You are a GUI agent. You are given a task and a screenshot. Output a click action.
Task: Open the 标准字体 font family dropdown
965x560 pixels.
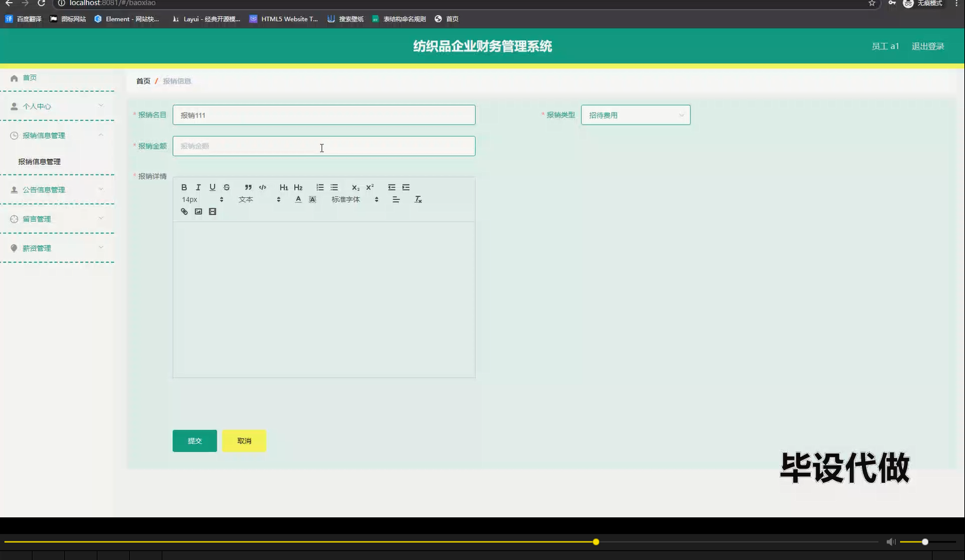(x=355, y=199)
